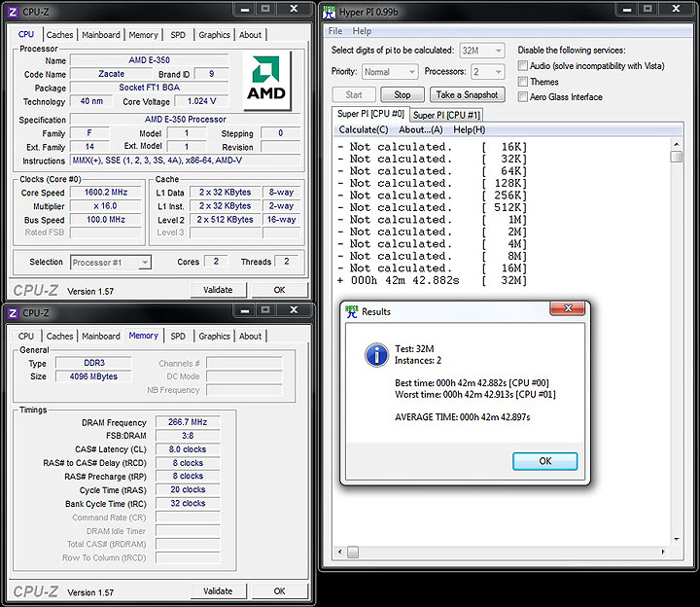Switch to Caches tab in top CPU-Z window

point(59,35)
